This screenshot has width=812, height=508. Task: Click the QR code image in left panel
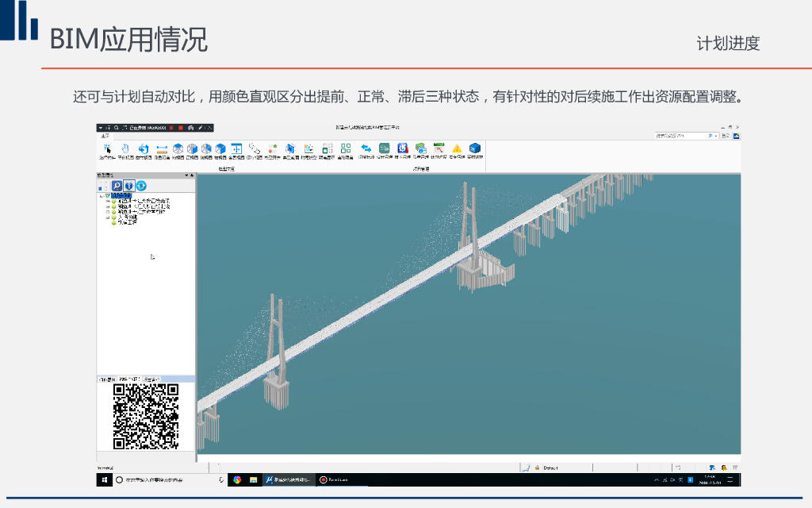146,416
